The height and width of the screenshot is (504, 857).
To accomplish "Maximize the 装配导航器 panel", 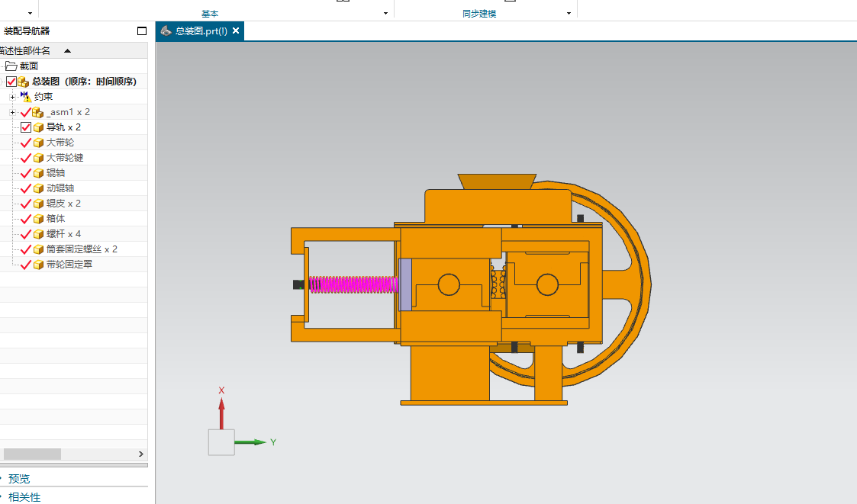I will point(141,31).
